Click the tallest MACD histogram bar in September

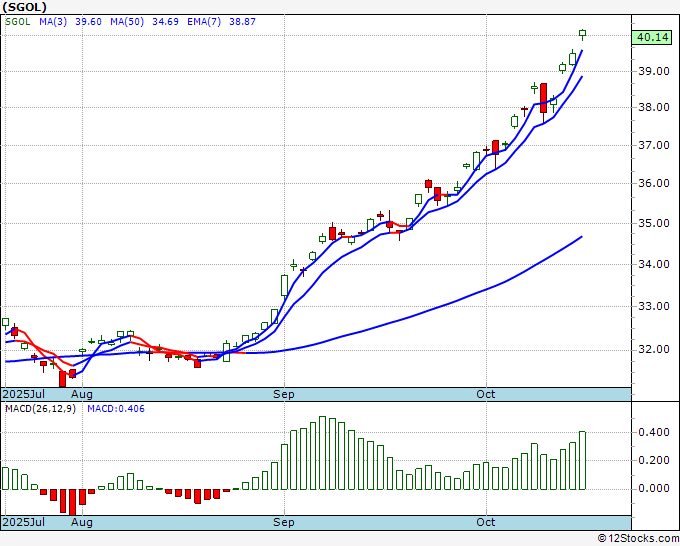point(322,453)
